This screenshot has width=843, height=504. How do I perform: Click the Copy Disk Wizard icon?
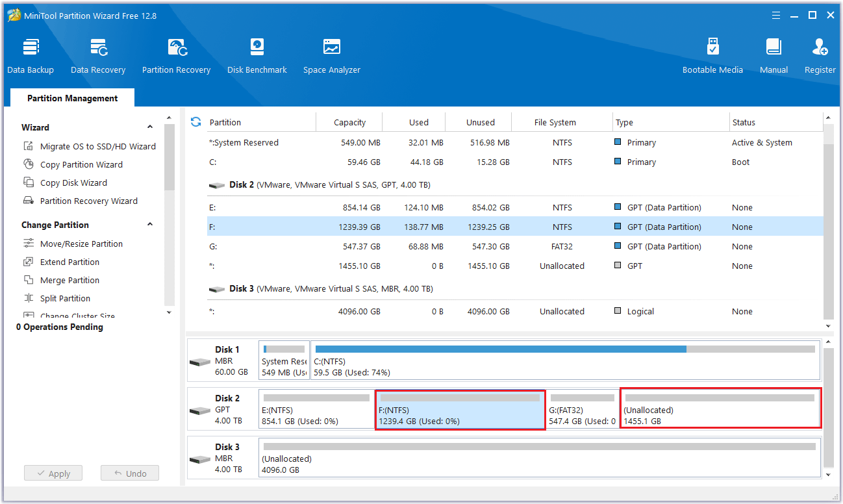click(29, 183)
